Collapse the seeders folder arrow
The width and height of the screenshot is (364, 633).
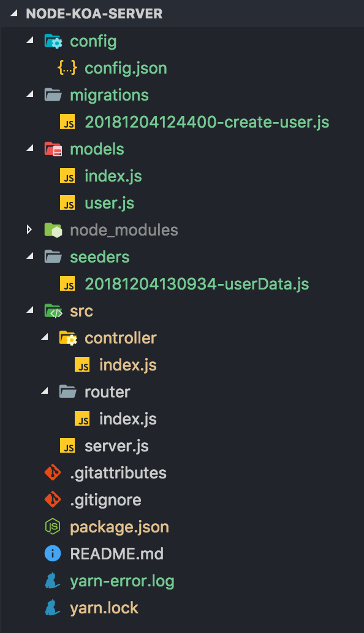[x=30, y=256]
